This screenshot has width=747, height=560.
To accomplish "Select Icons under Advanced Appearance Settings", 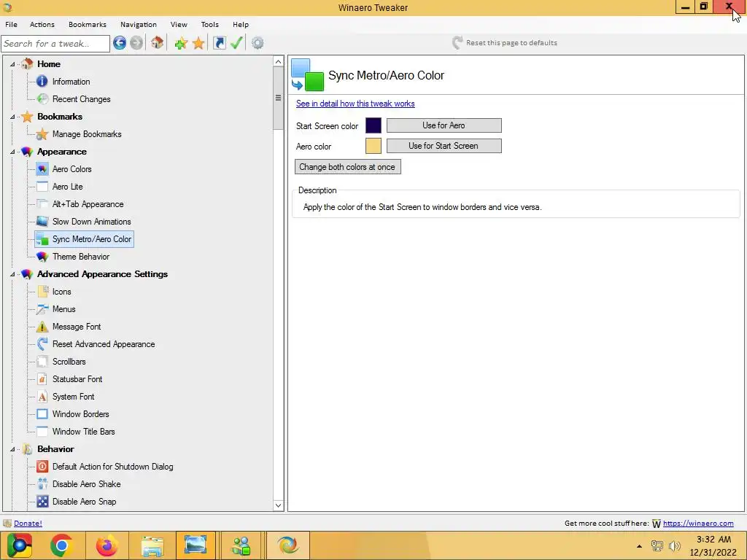I will [x=62, y=292].
